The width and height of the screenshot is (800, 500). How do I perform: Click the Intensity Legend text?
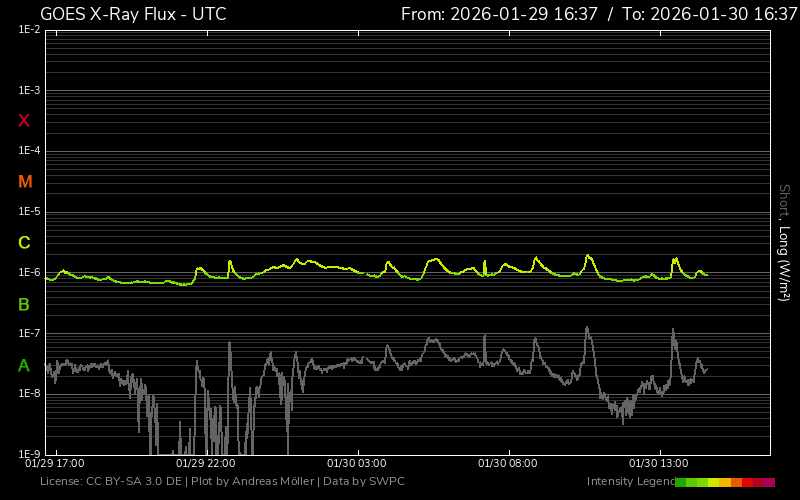tap(629, 482)
